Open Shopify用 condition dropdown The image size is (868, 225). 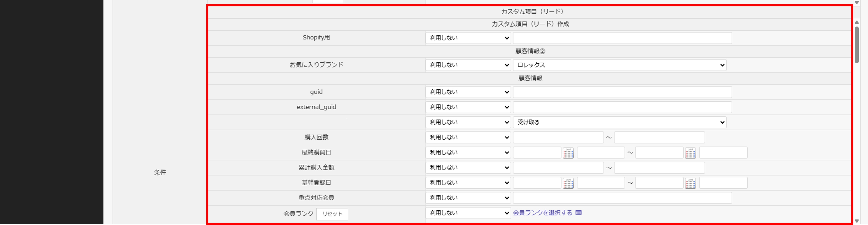click(x=468, y=38)
